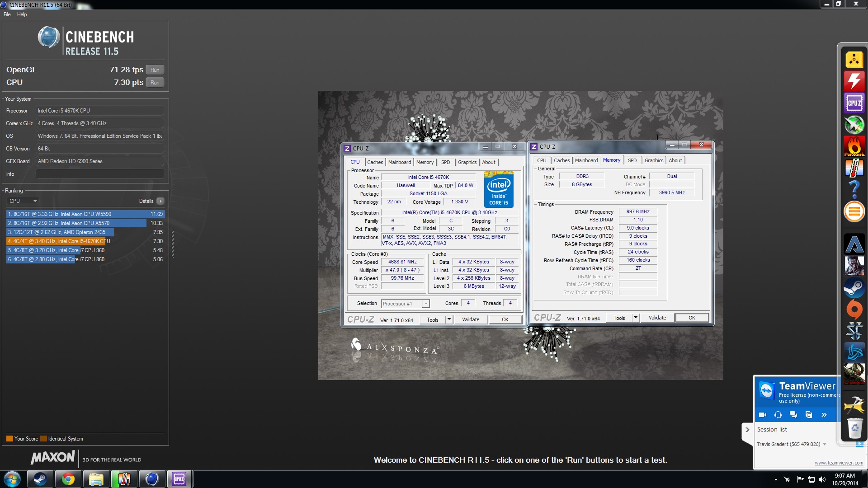Click Tools button in left CPU-Z

click(433, 319)
